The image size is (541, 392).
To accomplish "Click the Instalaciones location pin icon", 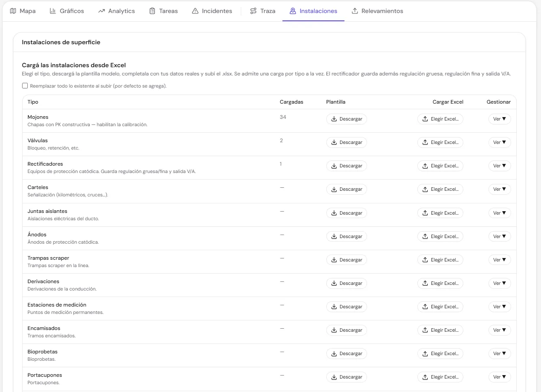I will coord(293,11).
